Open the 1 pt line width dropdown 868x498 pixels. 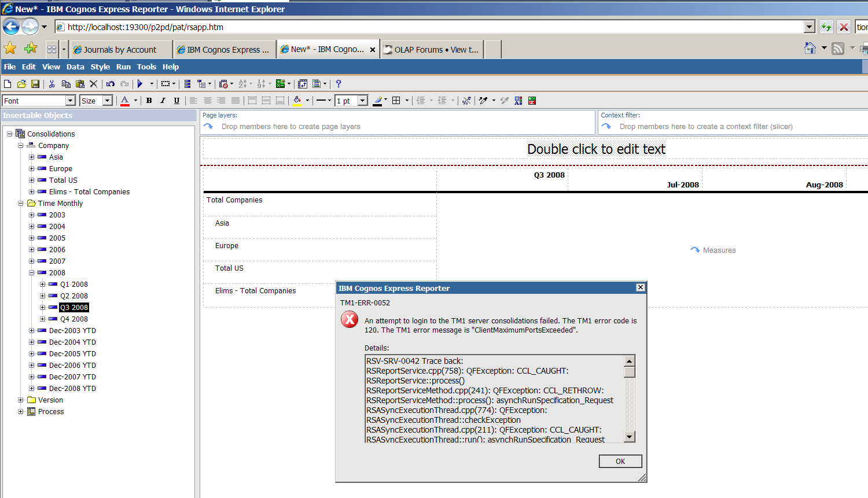[x=363, y=101]
